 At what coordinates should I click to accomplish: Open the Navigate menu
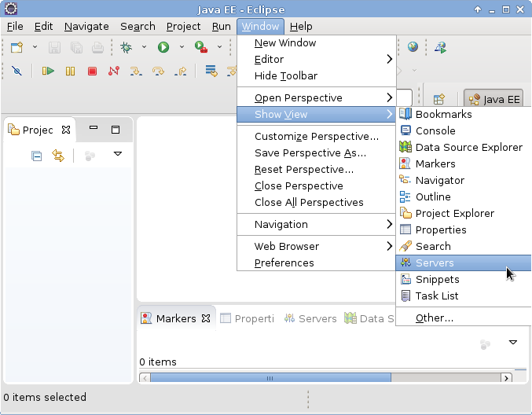point(86,27)
